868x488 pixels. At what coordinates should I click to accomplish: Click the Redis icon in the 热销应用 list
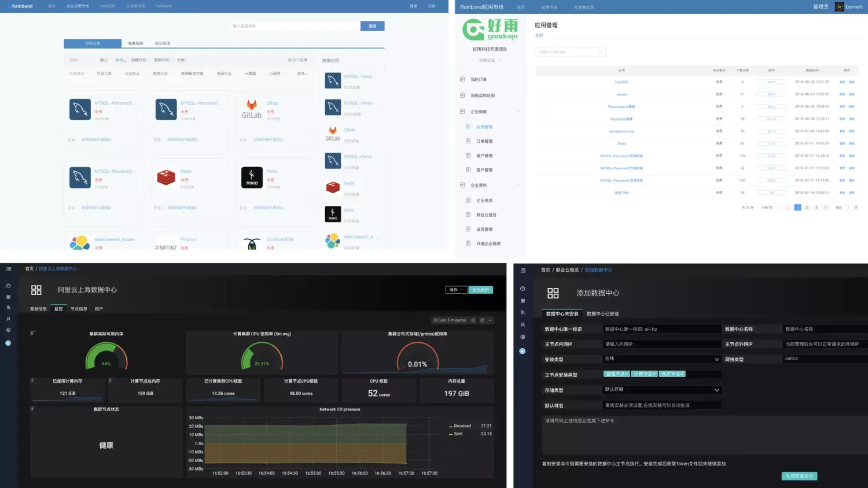click(x=333, y=187)
